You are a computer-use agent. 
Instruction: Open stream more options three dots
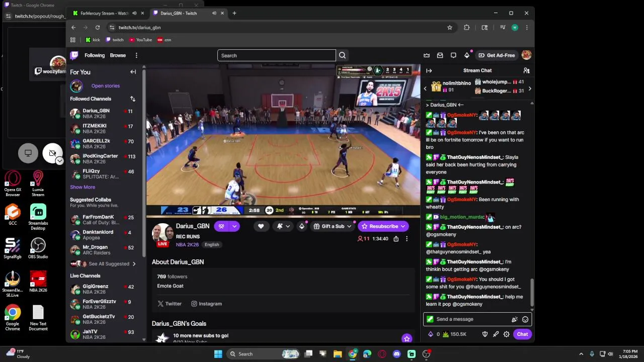click(407, 239)
